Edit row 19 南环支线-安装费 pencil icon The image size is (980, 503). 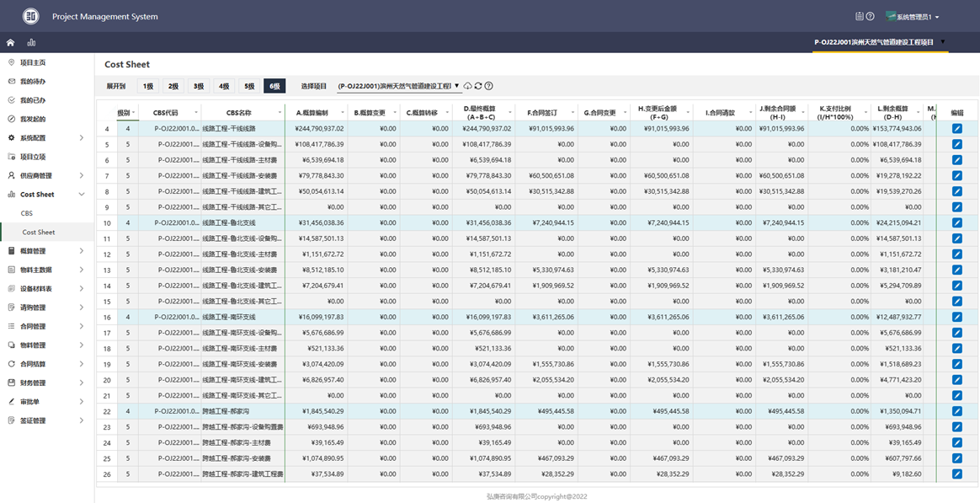[957, 364]
